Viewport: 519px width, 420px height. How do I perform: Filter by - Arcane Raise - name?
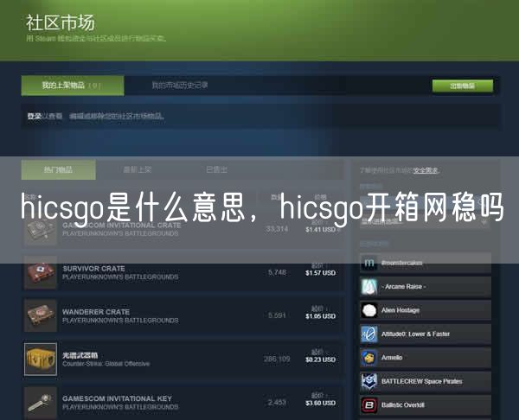coord(403,287)
